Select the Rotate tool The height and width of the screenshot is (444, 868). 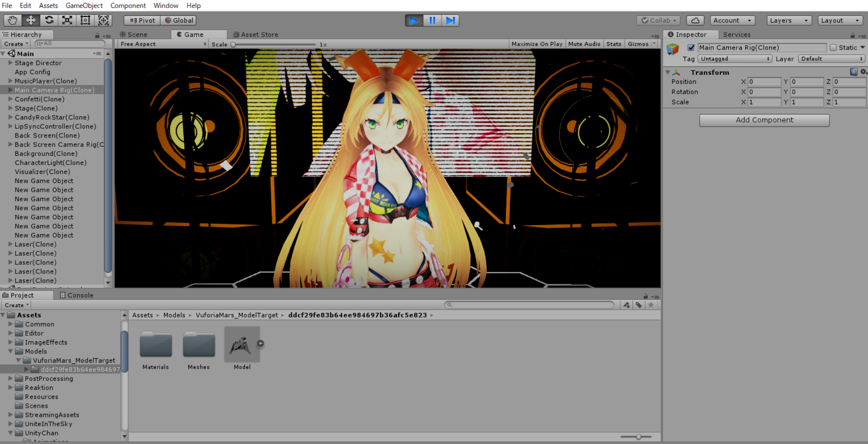(x=49, y=20)
